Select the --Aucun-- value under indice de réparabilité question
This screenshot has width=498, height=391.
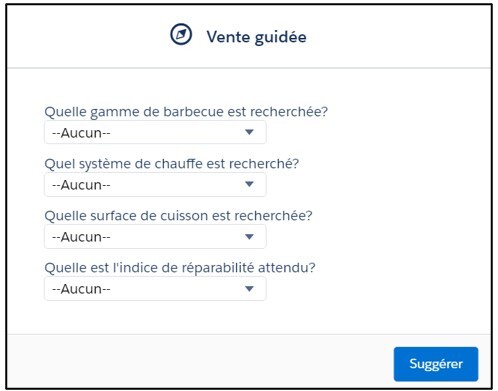click(x=81, y=289)
